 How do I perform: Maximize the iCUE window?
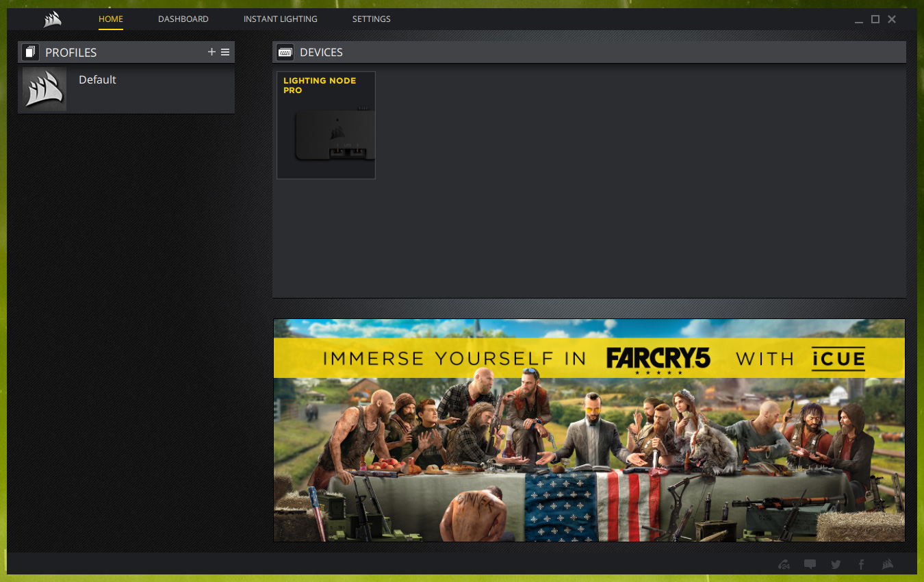point(875,20)
